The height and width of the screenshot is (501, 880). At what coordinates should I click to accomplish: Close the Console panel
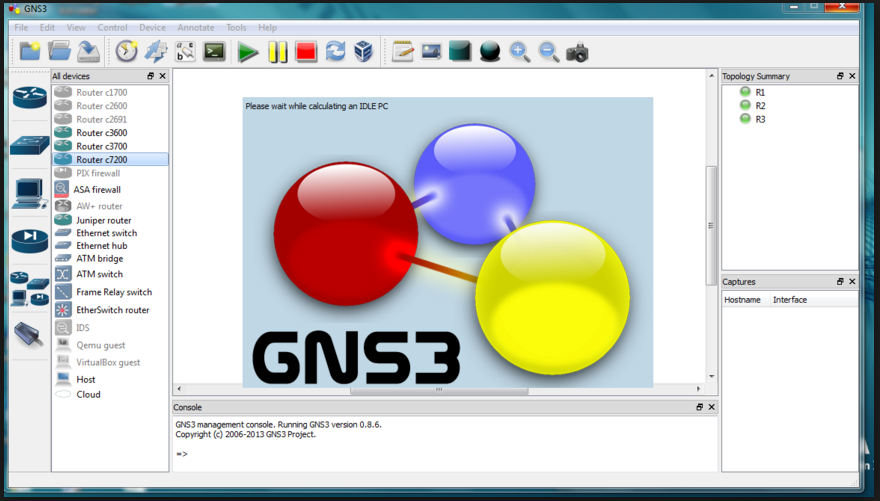712,407
